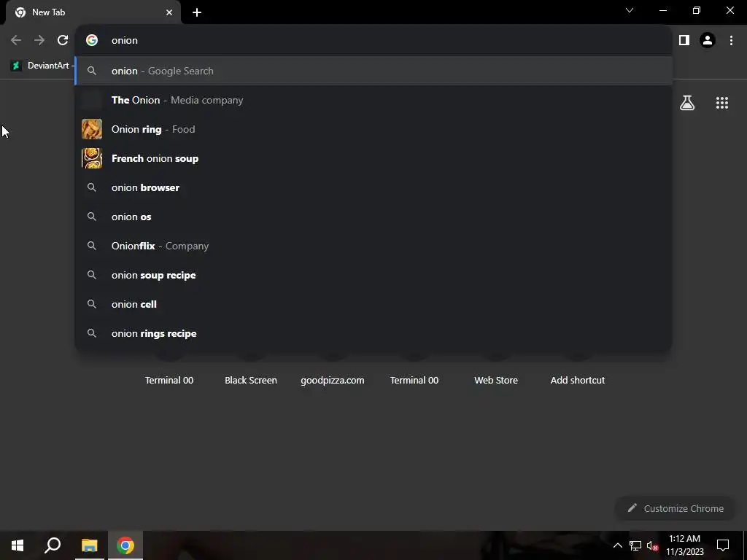Open the Windows Start menu

18,545
